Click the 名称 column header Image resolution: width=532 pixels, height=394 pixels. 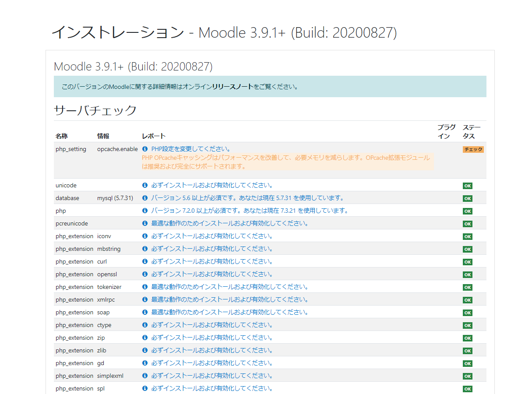(x=62, y=136)
